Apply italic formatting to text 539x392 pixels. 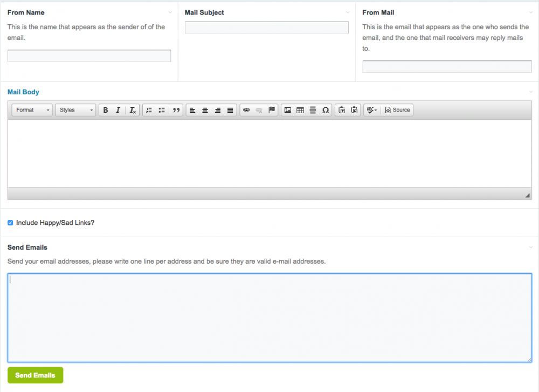(118, 110)
